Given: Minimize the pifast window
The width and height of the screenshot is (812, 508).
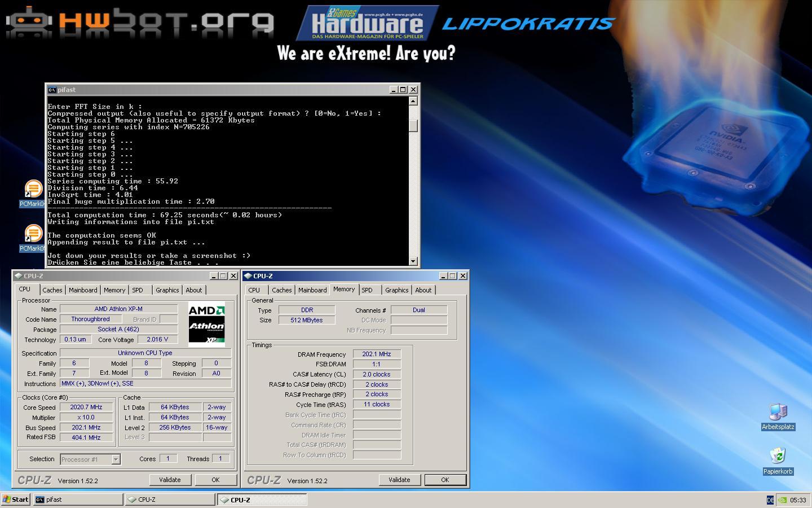Looking at the screenshot, I should pyautogui.click(x=394, y=90).
